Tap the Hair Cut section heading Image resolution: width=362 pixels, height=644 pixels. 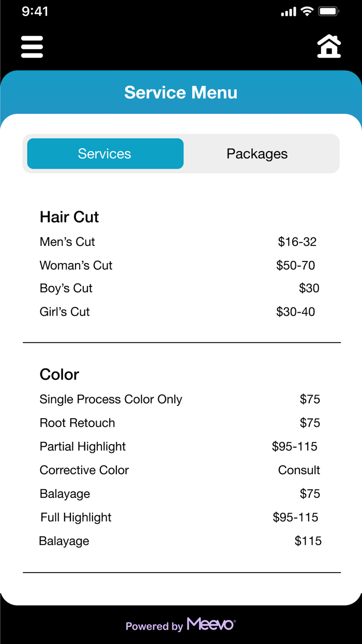pos(69,217)
